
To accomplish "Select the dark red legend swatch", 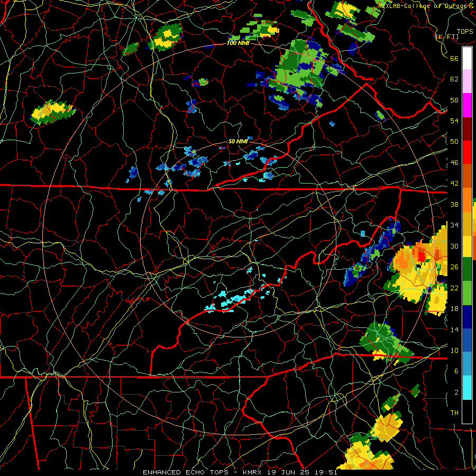I will [x=467, y=129].
